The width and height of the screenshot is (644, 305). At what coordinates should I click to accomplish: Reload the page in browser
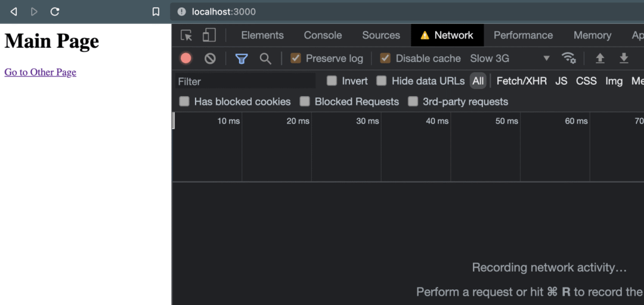(x=55, y=12)
